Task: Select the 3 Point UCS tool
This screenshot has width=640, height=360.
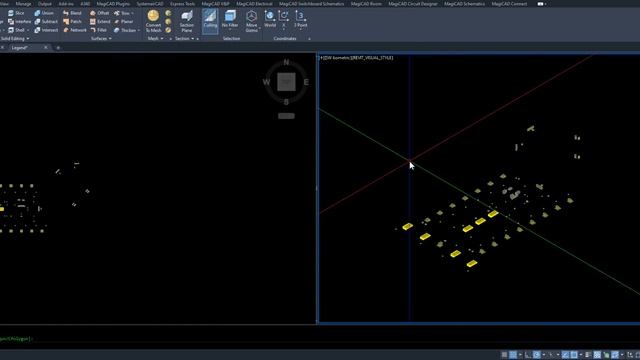Action: (301, 19)
